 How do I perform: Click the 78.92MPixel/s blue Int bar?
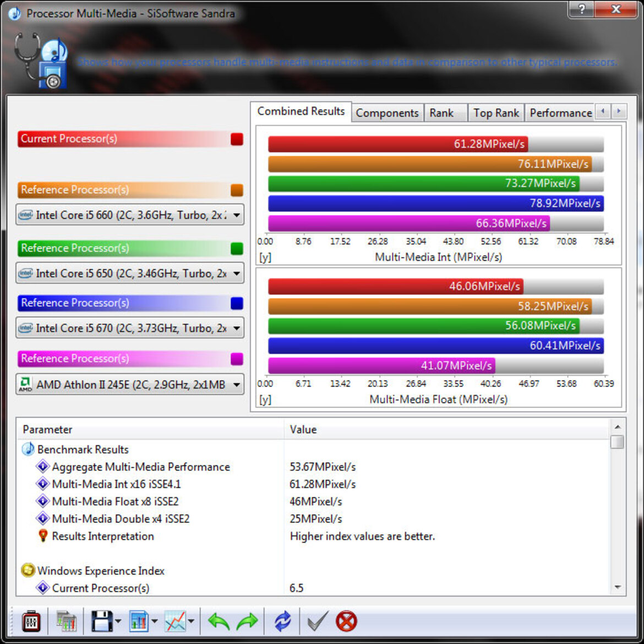(x=436, y=203)
